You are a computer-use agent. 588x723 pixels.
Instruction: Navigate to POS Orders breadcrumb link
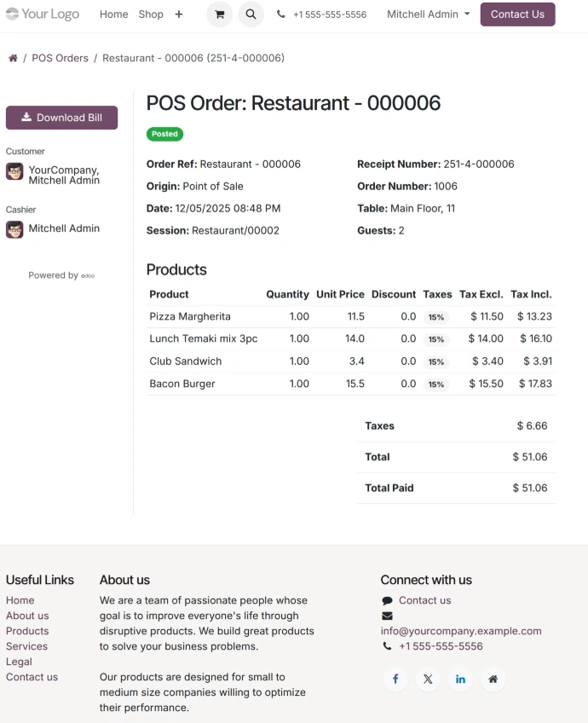[60, 58]
